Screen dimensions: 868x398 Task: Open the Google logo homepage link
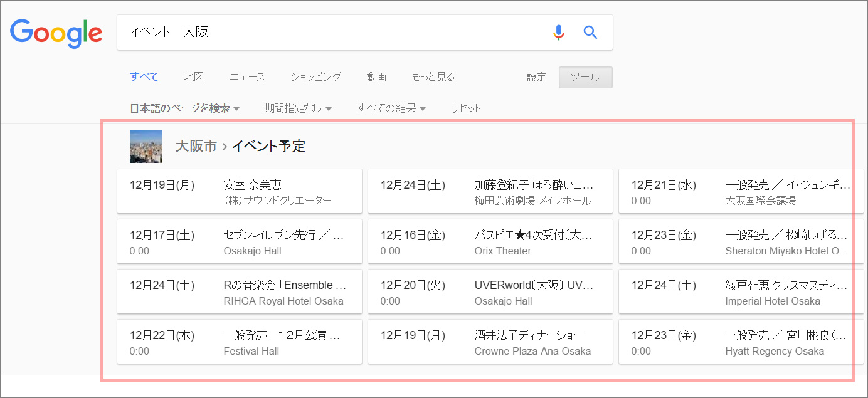tap(56, 34)
